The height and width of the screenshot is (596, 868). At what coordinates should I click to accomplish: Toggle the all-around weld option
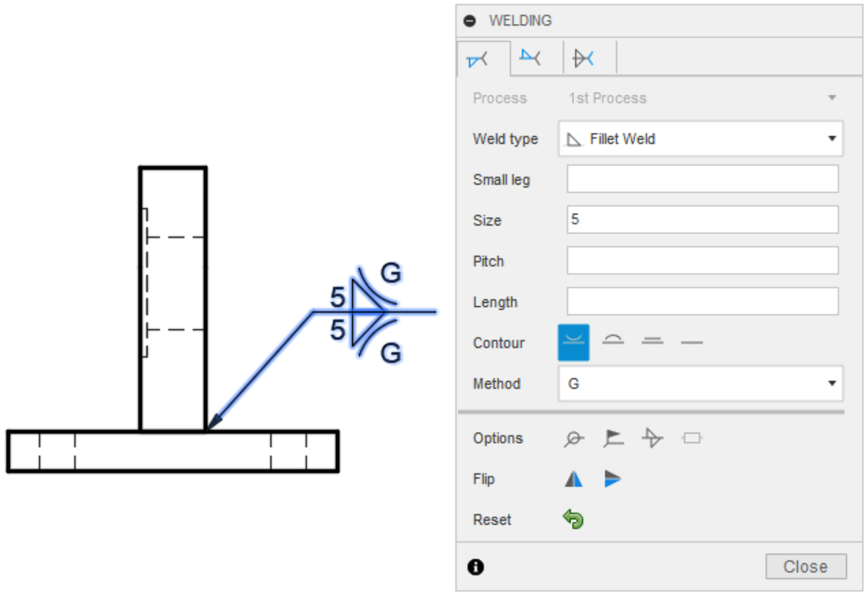pos(574,438)
